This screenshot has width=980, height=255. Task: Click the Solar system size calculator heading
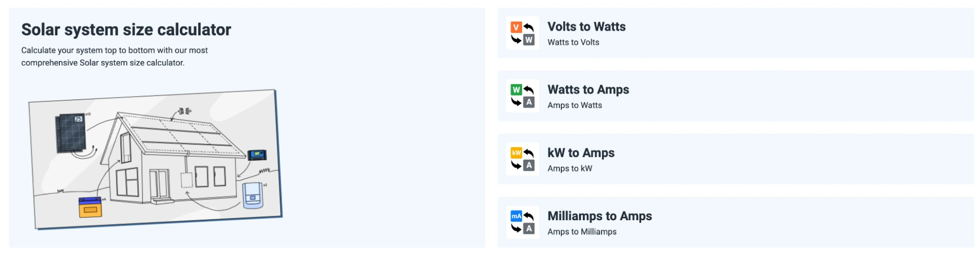coord(126,30)
